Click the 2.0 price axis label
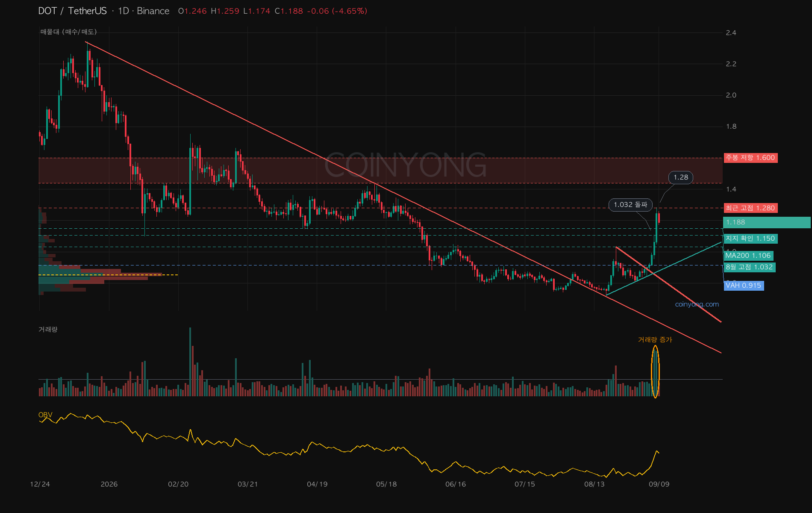 pyautogui.click(x=731, y=95)
